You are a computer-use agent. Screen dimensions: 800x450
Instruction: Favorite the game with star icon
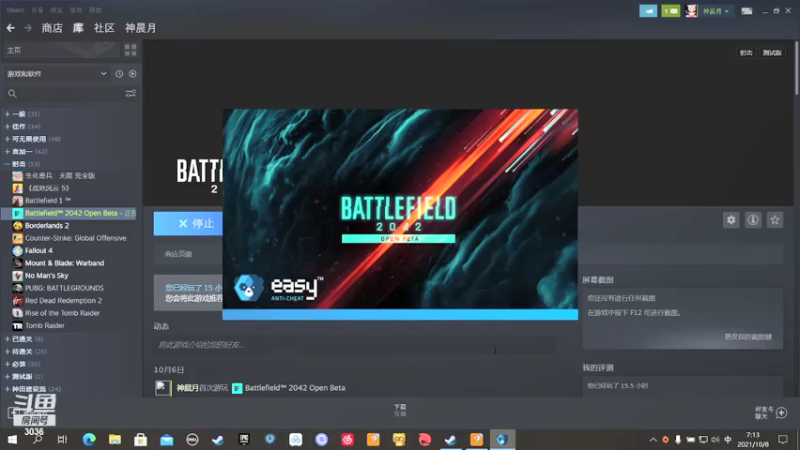(x=775, y=220)
